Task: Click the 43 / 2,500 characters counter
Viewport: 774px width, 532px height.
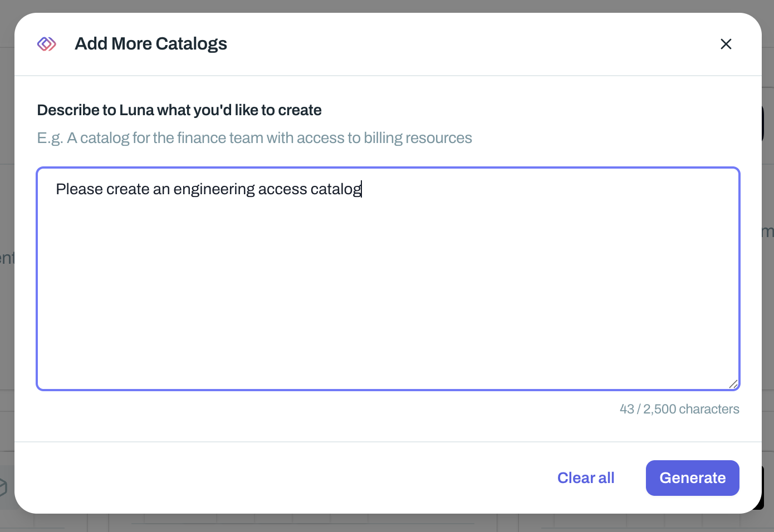Action: click(x=679, y=409)
